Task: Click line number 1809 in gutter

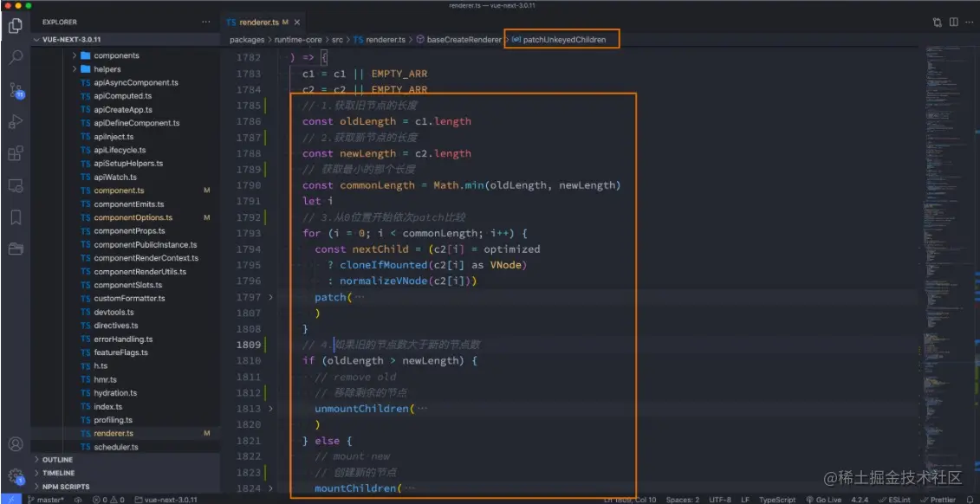Action: point(249,345)
